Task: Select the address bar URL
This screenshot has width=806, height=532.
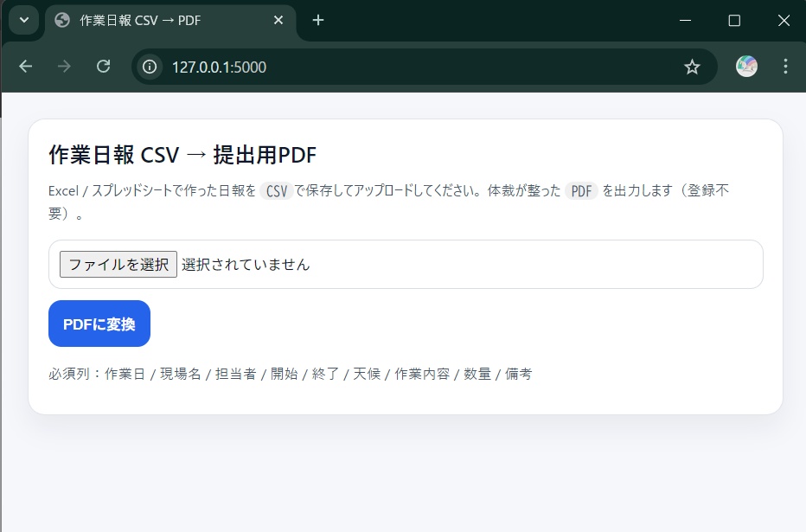Action: (x=218, y=67)
